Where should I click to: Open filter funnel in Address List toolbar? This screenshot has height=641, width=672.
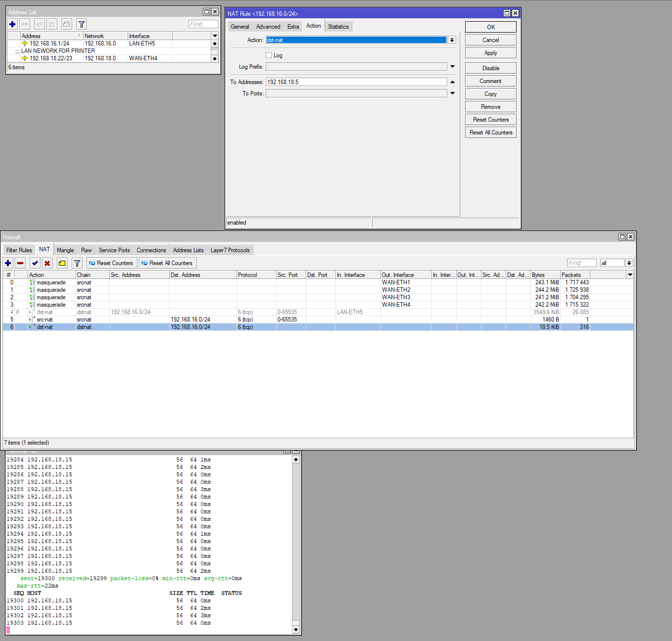tap(82, 24)
